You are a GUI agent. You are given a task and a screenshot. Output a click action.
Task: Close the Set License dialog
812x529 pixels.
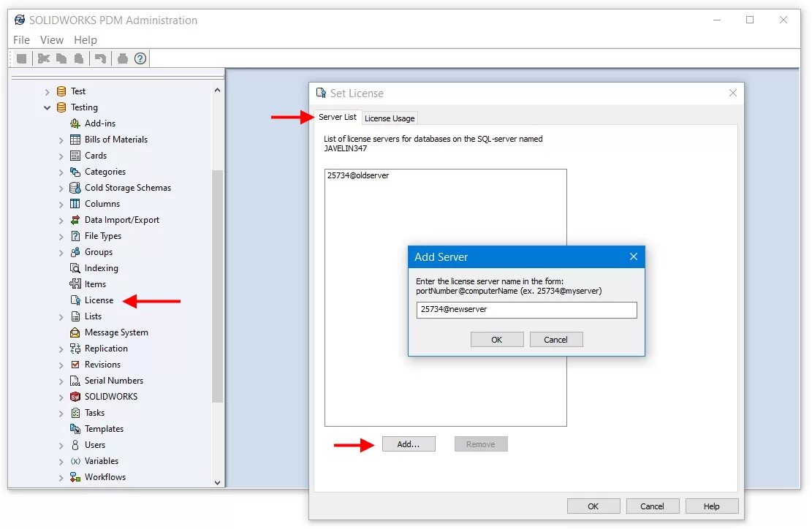(733, 93)
